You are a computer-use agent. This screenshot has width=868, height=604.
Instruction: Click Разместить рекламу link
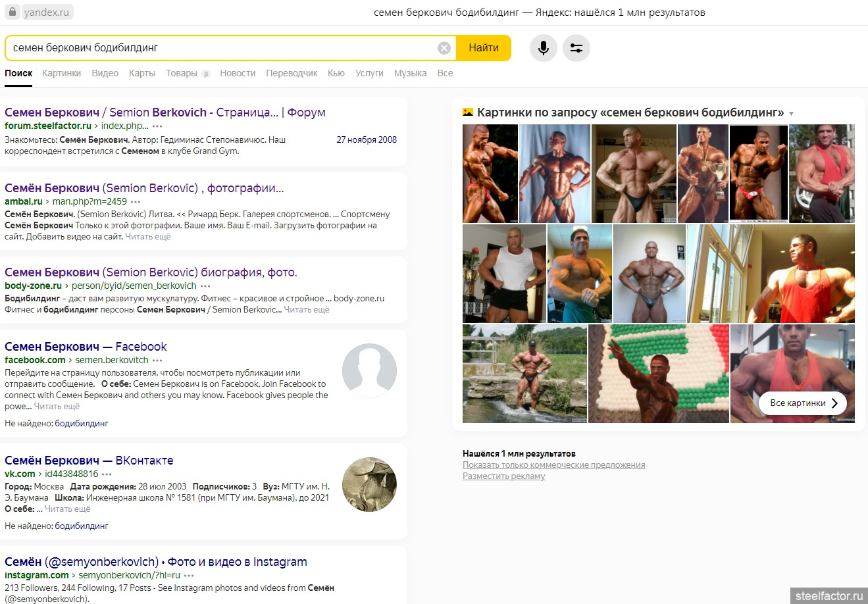[504, 476]
